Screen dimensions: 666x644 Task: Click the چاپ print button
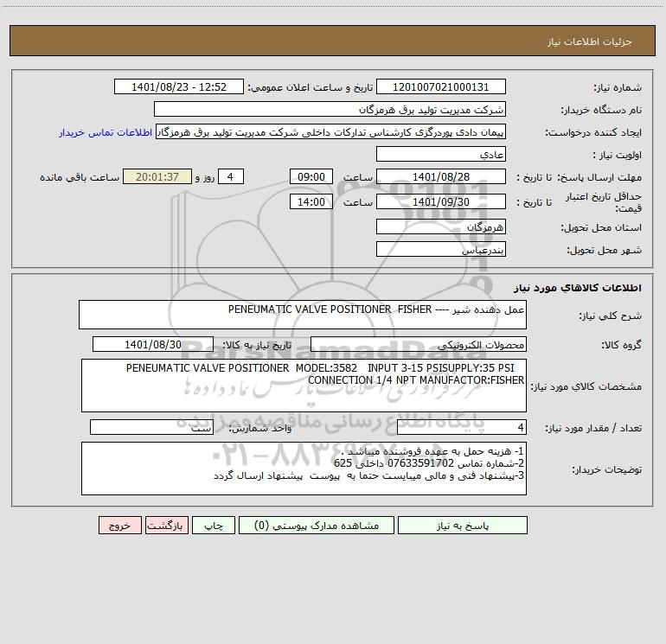(x=214, y=526)
